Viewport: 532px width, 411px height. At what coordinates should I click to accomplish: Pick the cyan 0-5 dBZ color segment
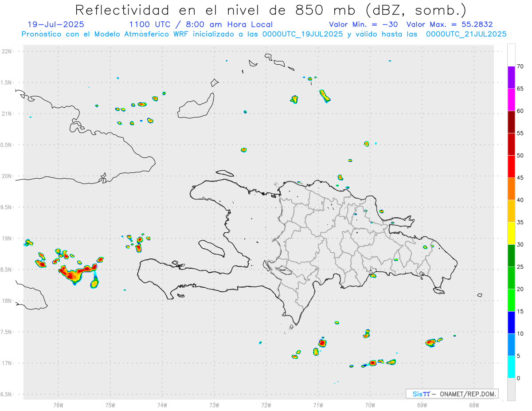click(x=511, y=367)
